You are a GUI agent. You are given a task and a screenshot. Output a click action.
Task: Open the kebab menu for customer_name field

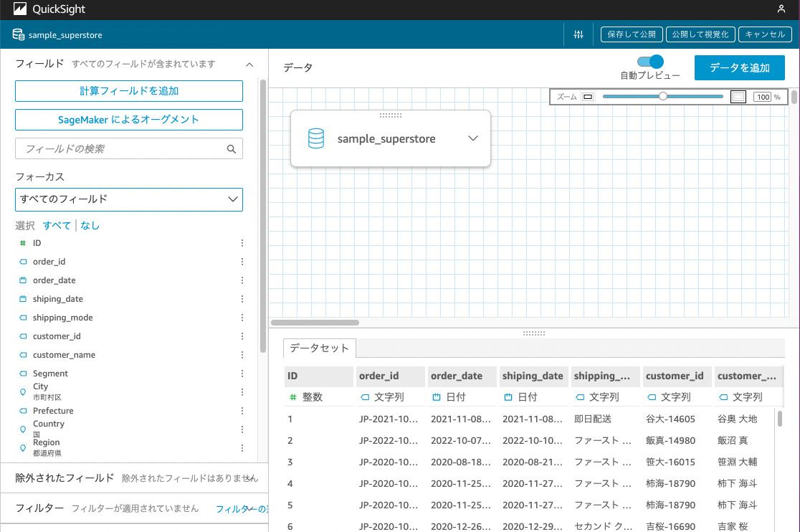coord(242,354)
